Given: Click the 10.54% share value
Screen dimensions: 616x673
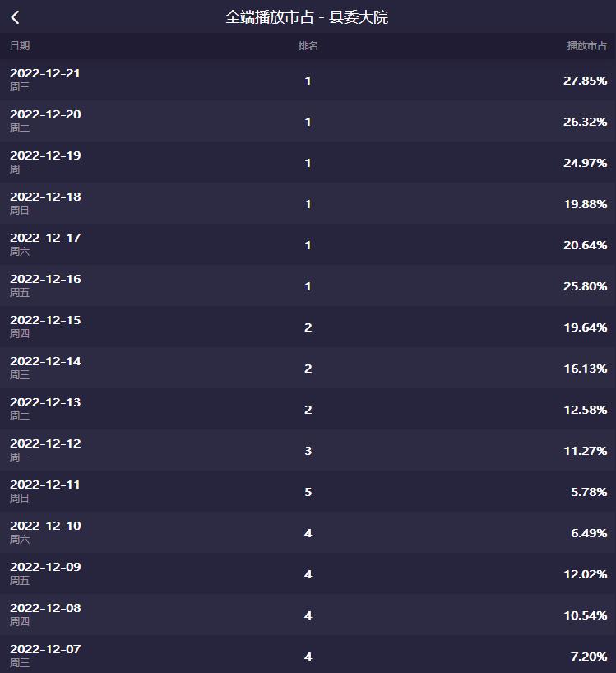Looking at the screenshot, I should 585,615.
